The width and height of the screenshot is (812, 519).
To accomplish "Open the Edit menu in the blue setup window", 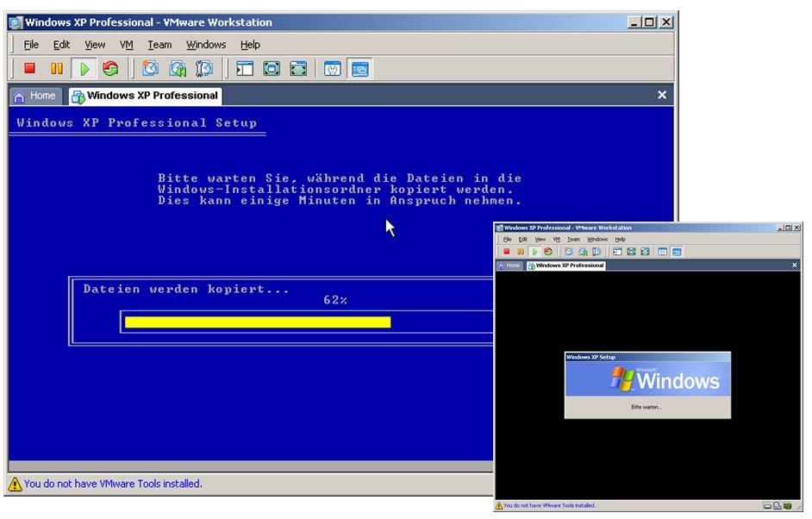I will [x=61, y=45].
